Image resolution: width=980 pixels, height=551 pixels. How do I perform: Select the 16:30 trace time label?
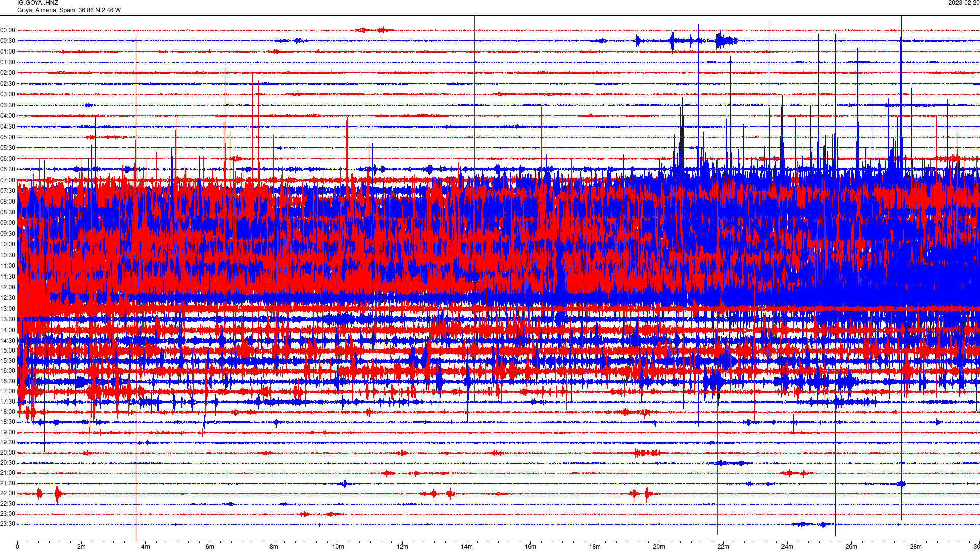8,381
